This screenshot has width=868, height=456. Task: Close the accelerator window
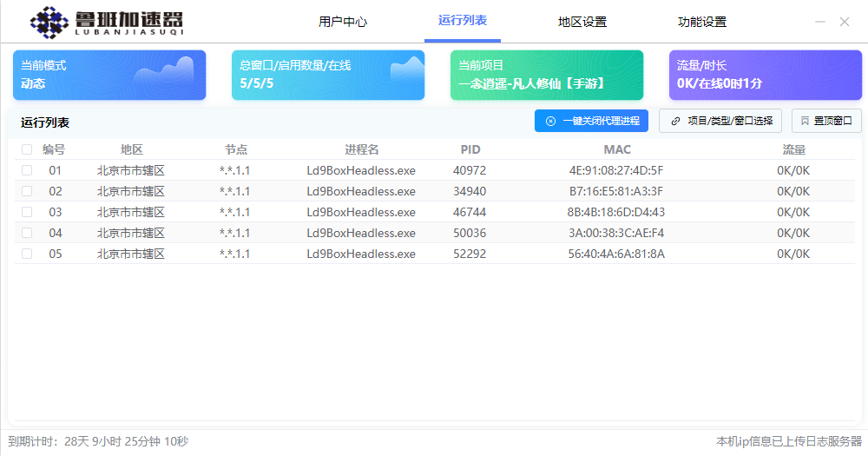[845, 22]
